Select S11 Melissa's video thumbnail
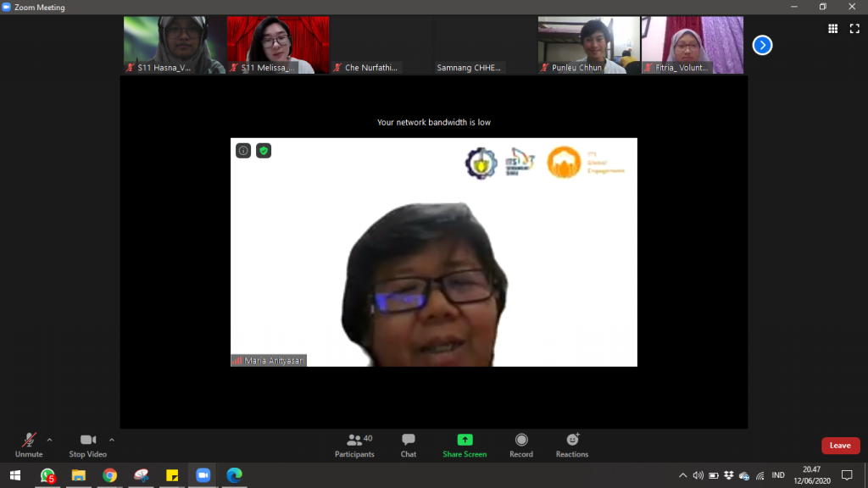868x488 pixels. (278, 45)
